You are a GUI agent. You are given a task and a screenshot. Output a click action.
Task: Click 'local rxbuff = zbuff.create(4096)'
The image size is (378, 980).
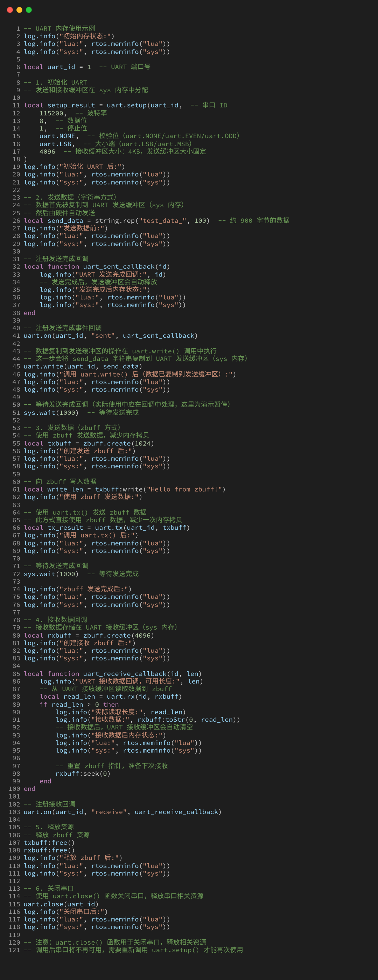tap(89, 636)
